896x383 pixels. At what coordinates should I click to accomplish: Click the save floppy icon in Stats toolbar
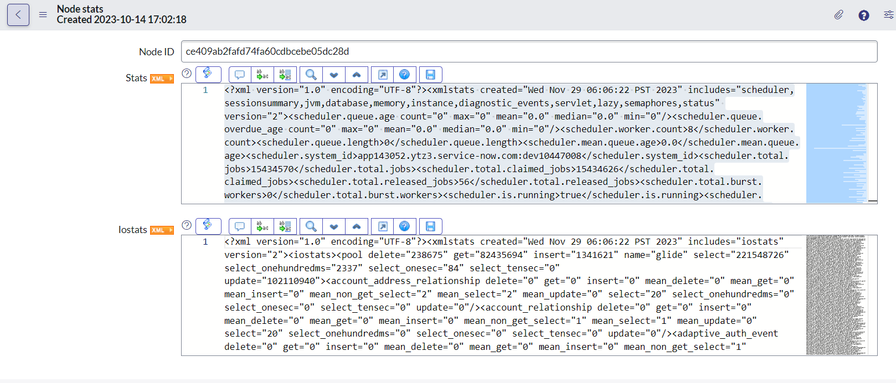pos(431,74)
